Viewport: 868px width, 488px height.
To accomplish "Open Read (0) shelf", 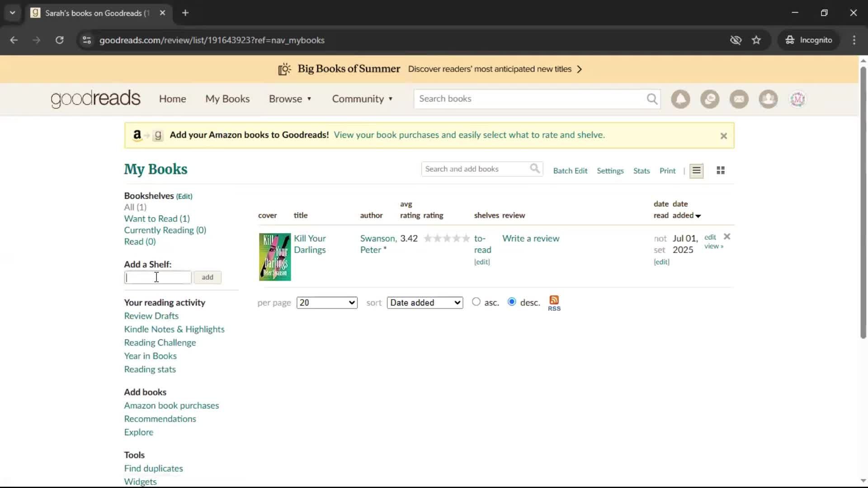I will point(140,242).
